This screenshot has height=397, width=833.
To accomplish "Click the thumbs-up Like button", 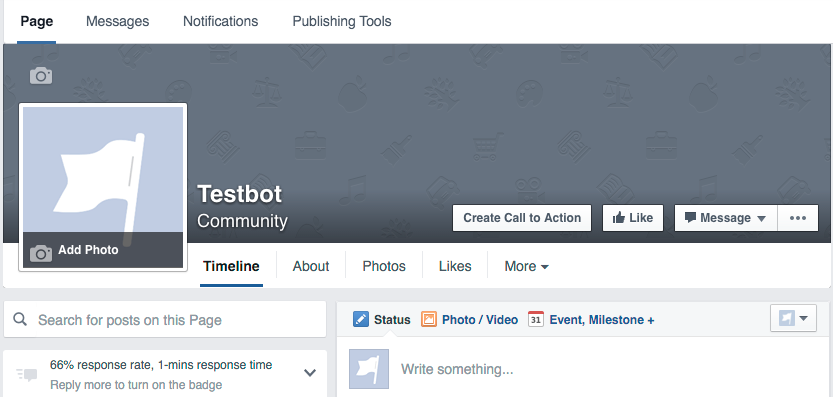I will (633, 218).
